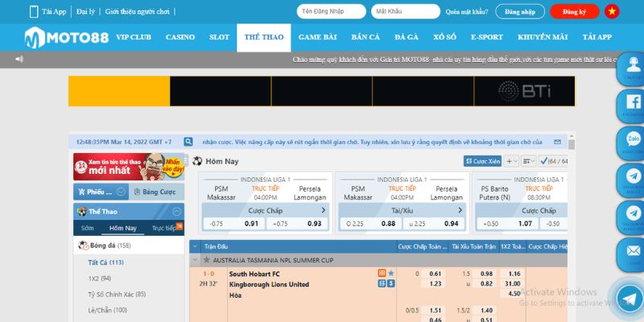Viewport: 644px width, 322px height.
Task: Open the blue statistics icon for Kingborough Lions United
Action: [382, 283]
